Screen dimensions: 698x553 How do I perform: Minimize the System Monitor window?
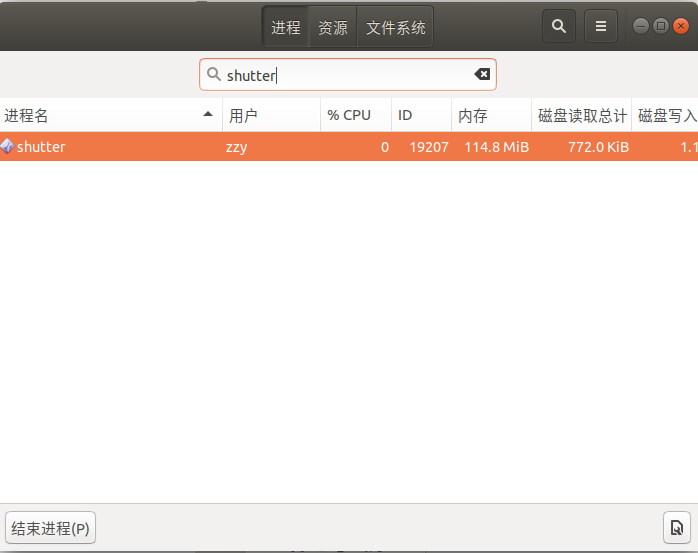point(641,26)
